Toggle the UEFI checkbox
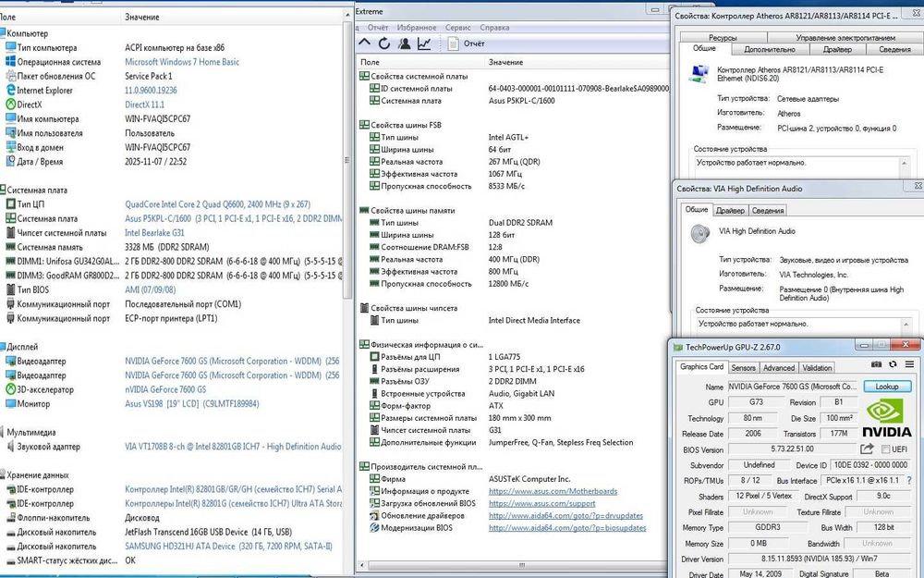Image resolution: width=924 pixels, height=578 pixels. (885, 449)
